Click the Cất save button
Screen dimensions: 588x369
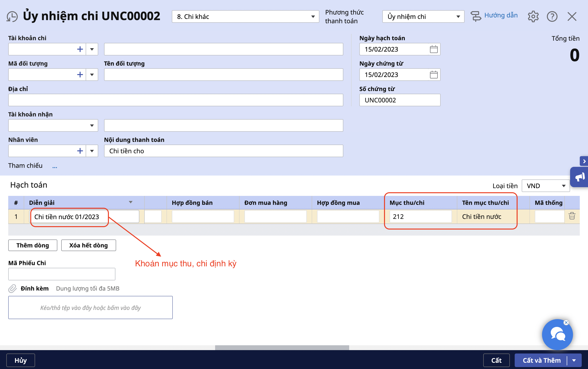coord(496,360)
